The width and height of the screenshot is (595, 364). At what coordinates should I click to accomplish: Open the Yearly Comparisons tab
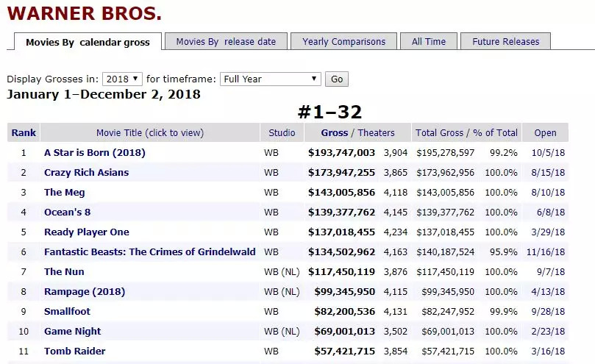pos(343,42)
